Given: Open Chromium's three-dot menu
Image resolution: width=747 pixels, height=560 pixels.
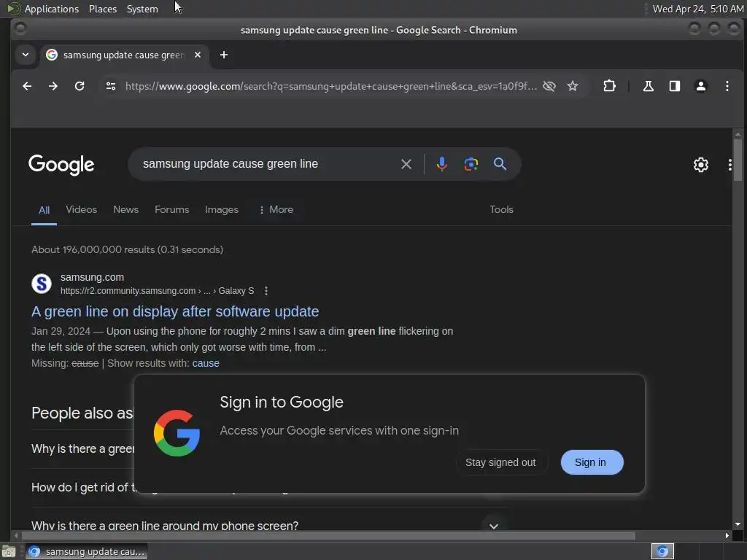Looking at the screenshot, I should [727, 86].
